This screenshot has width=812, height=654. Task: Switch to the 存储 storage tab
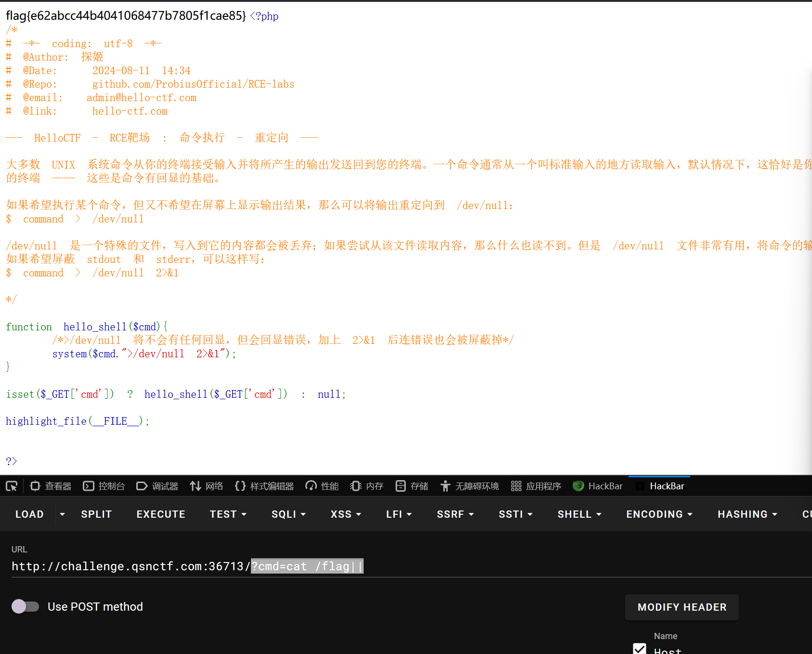411,486
